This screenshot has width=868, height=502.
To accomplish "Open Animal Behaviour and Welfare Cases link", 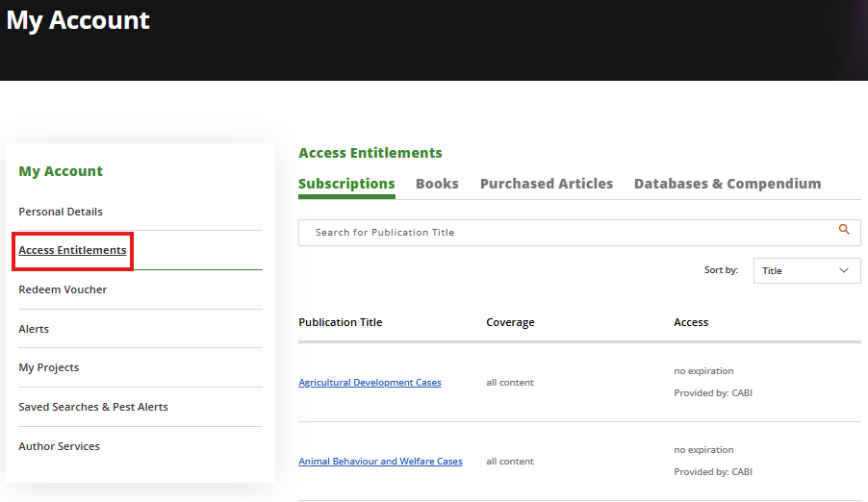I will [380, 462].
